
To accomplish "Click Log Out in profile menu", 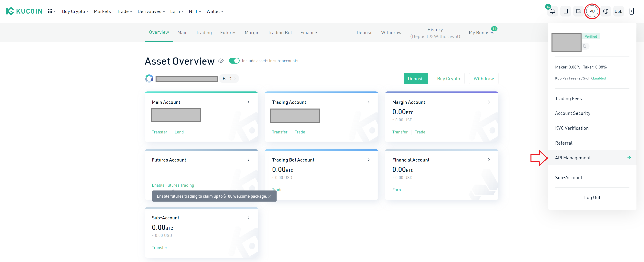I will [x=592, y=197].
